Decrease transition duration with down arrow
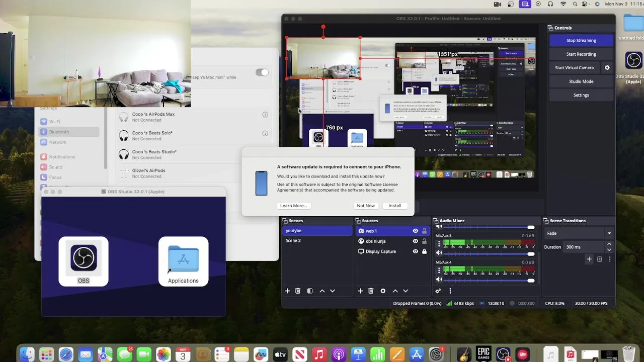The height and width of the screenshot is (362, 644). pyautogui.click(x=609, y=249)
